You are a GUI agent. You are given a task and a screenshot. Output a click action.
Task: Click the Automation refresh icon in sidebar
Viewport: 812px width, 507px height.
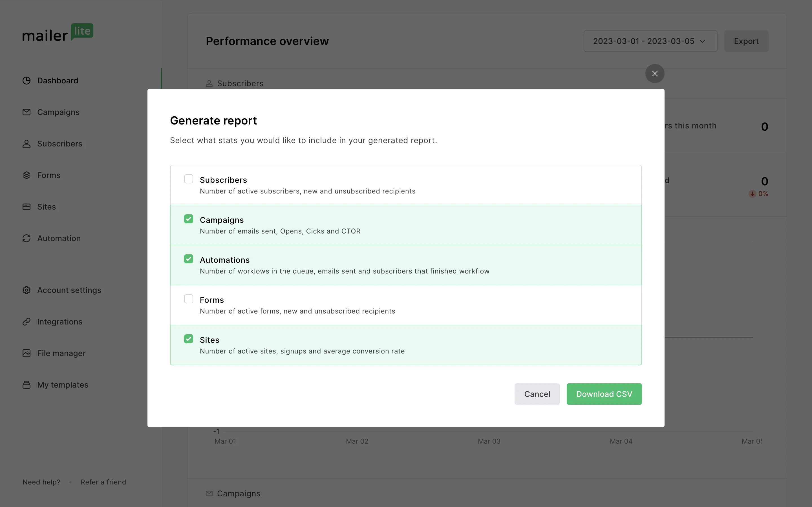(27, 238)
